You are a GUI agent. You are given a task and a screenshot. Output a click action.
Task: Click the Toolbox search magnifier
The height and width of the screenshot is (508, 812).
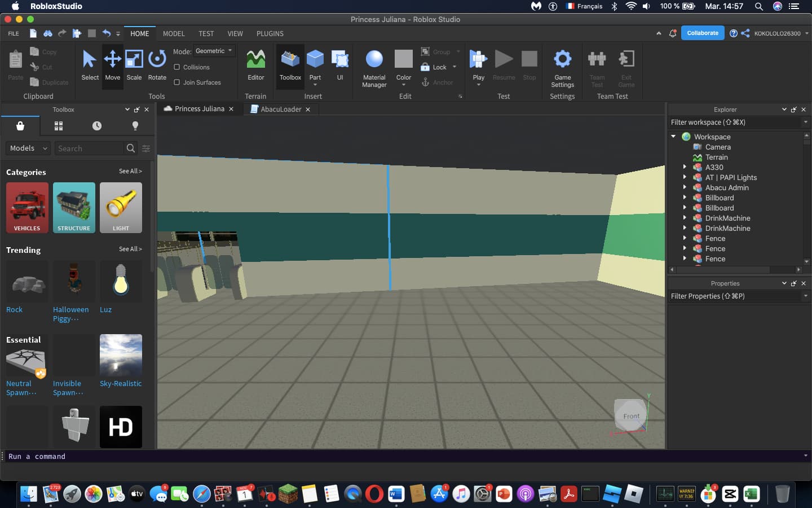tap(131, 148)
